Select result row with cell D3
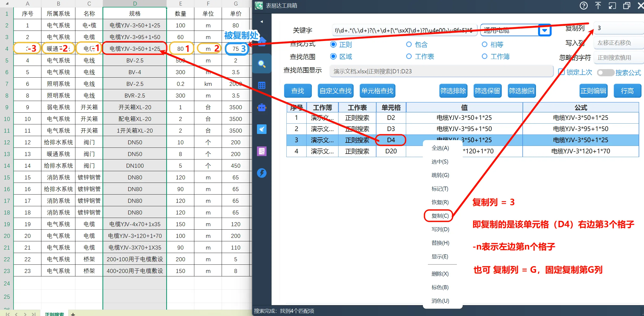The image size is (644, 316). pos(462,129)
